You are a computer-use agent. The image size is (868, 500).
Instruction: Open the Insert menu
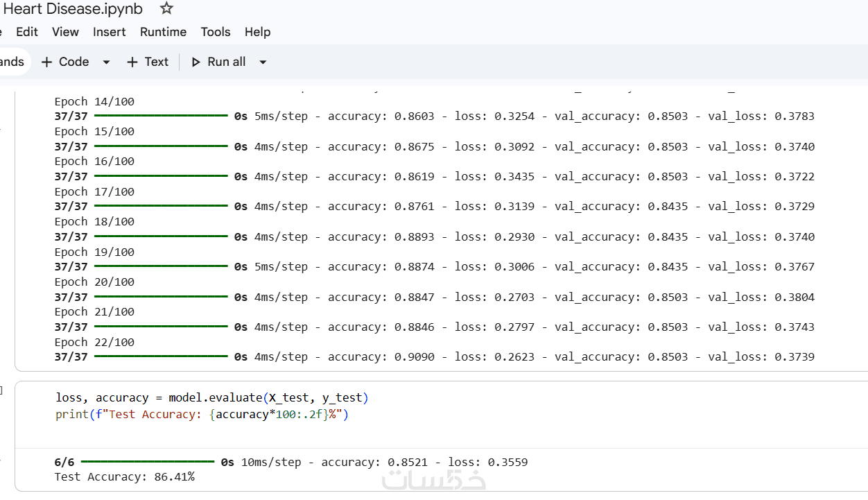coord(110,32)
